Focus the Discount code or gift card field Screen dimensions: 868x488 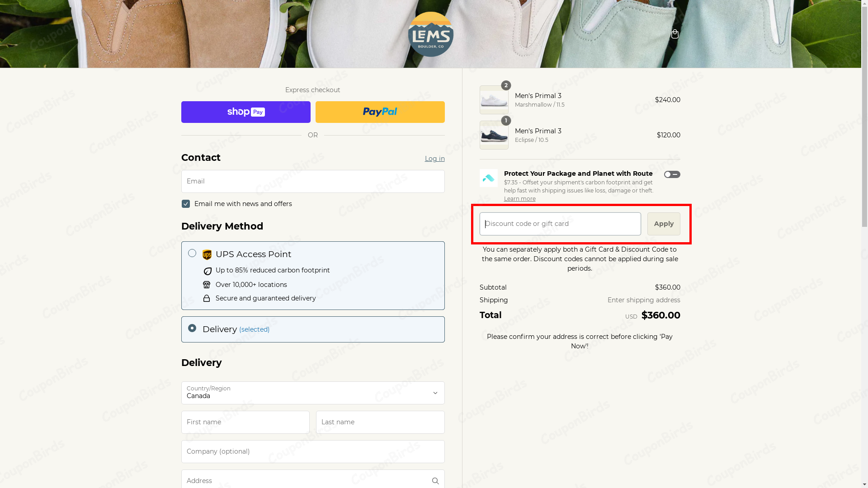(560, 224)
